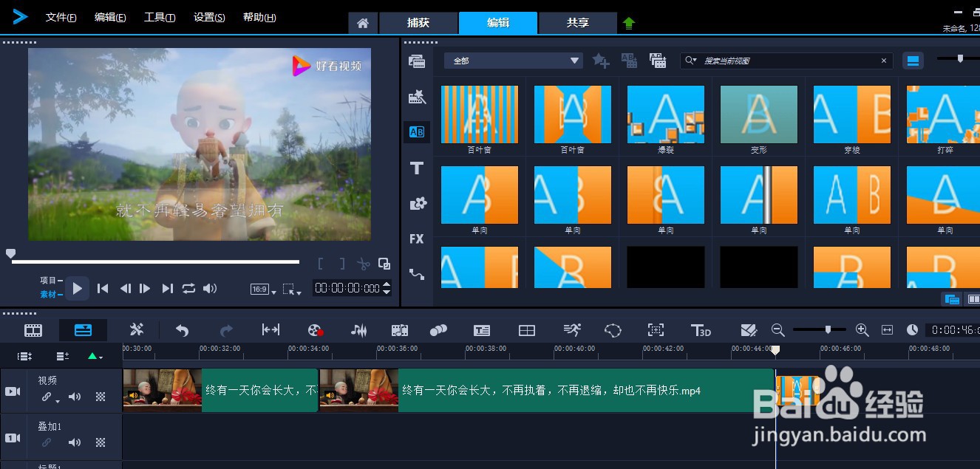Viewport: 980px width, 469px height.
Task: Switch to Timeline view
Action: (x=83, y=330)
